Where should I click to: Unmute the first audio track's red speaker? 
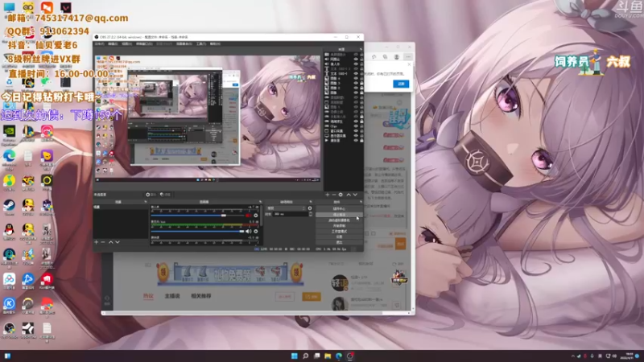point(248,216)
